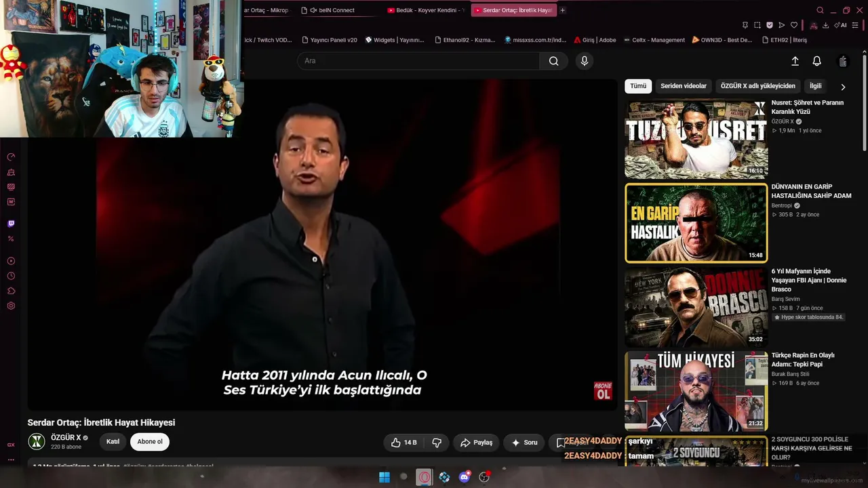The height and width of the screenshot is (488, 868).
Task: Open title 'DÜNYANIN EN GARİP HASTALIĞINA SAHİP ADAM'
Action: (x=811, y=191)
